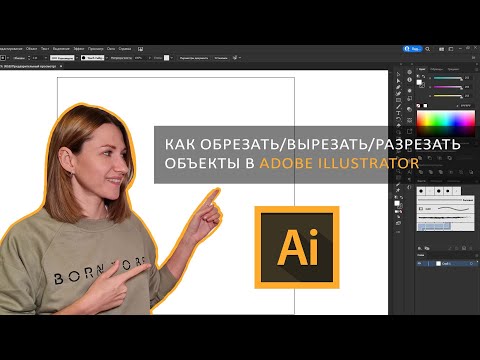Viewport: 480px width, 360px height.
Task: Select the Eraser tool
Action: (x=398, y=126)
